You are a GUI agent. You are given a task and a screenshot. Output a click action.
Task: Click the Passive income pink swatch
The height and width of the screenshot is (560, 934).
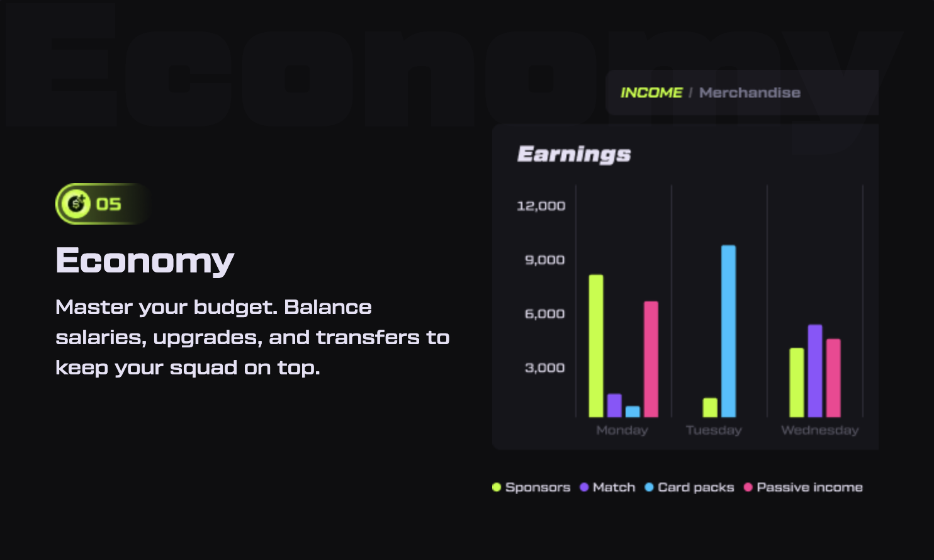coord(748,487)
